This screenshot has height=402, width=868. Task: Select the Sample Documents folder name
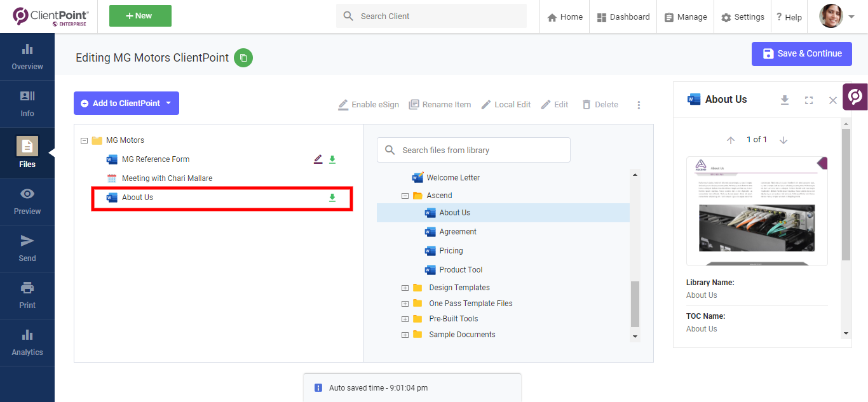[462, 335]
